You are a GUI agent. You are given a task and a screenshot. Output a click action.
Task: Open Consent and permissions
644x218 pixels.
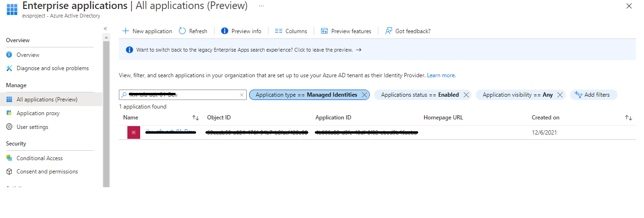[x=47, y=172]
